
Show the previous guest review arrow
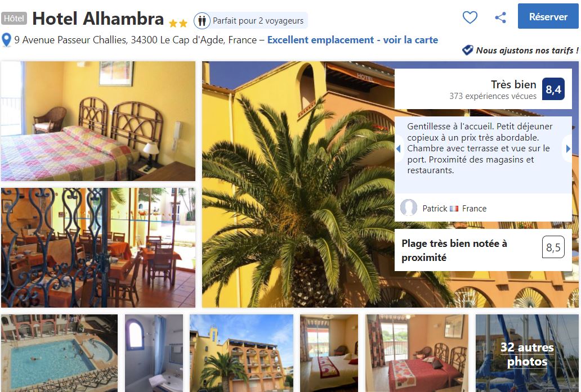[399, 149]
